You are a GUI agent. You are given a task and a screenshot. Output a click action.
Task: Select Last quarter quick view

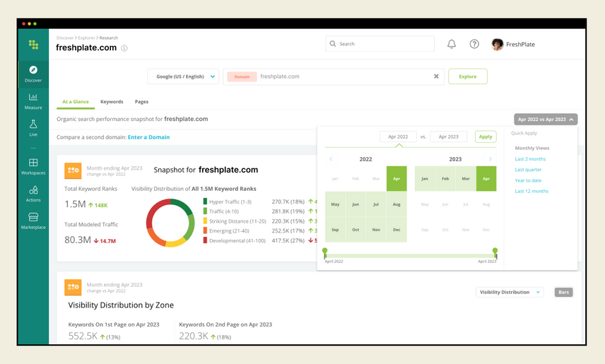528,170
